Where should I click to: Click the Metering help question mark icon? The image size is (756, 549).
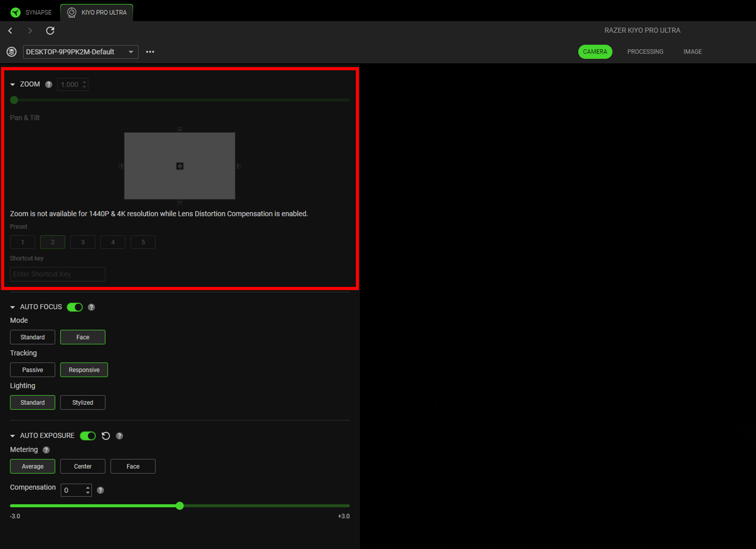point(45,450)
